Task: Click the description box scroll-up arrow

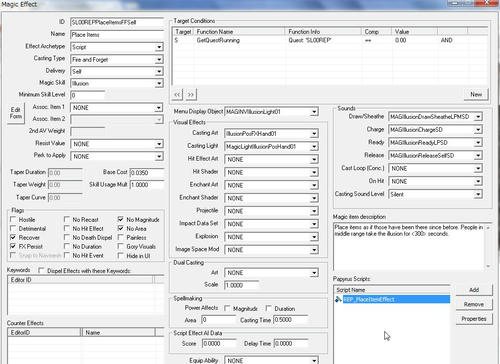Action: pos(488,227)
